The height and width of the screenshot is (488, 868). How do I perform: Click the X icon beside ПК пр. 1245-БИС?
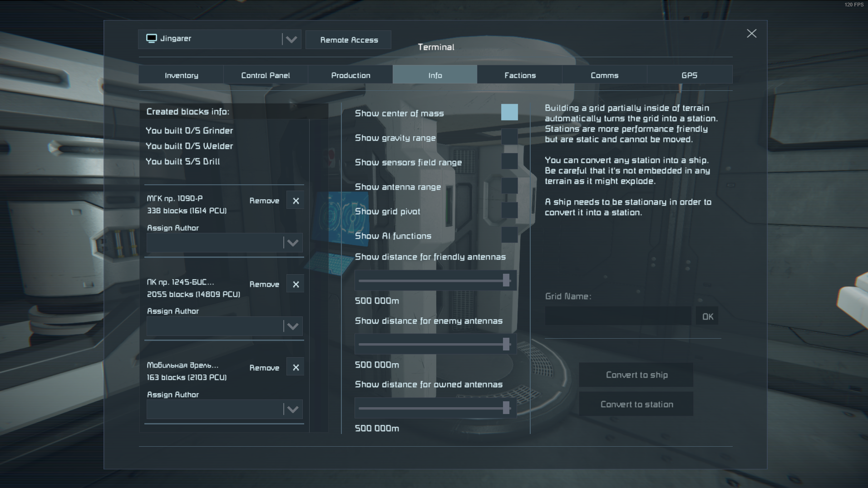[296, 284]
